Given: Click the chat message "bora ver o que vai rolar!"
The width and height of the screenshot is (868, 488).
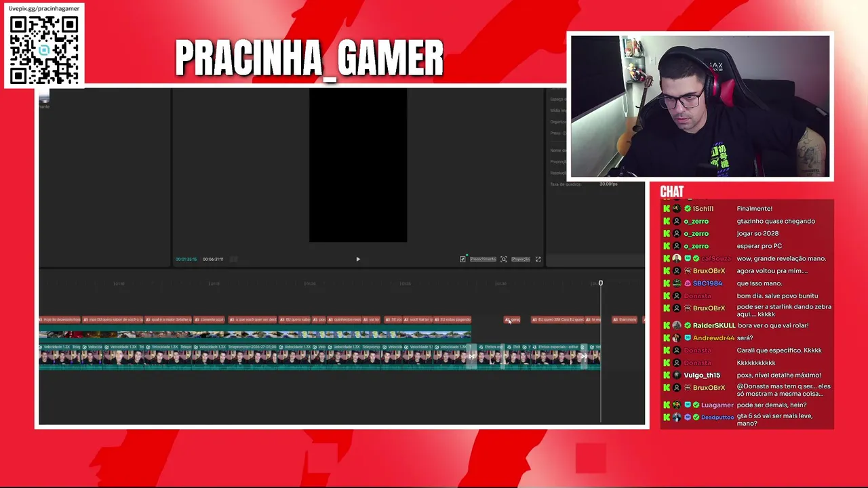Looking at the screenshot, I should 772,325.
